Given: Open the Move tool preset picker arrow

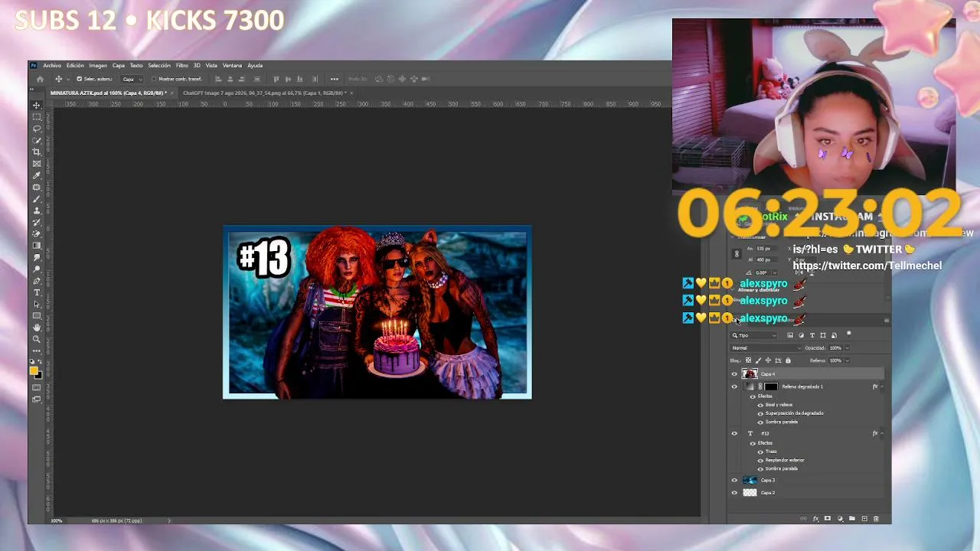Looking at the screenshot, I should pos(68,79).
